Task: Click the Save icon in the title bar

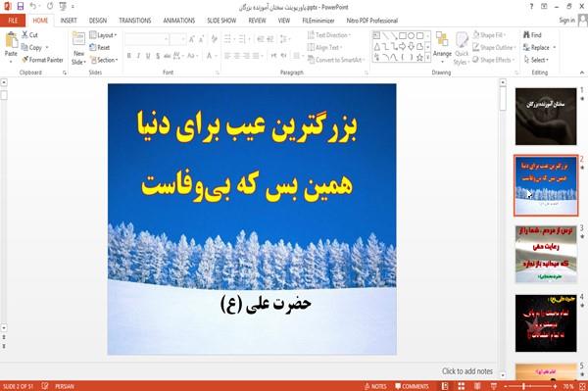Action: (x=21, y=6)
